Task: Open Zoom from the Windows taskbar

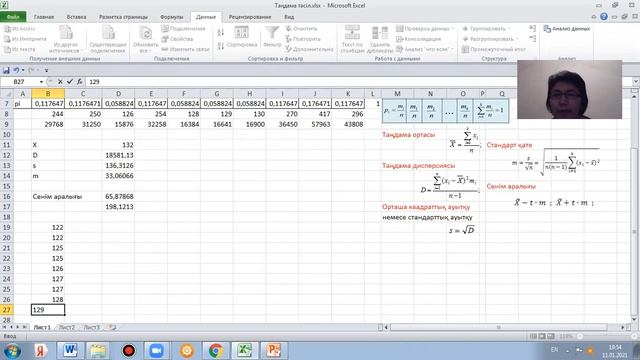Action: click(156, 351)
